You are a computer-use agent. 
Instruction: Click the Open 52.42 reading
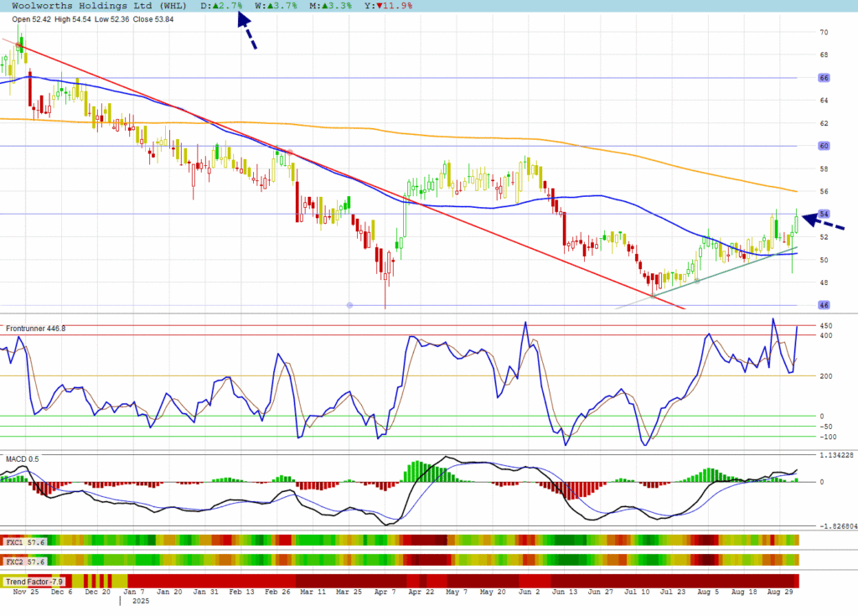click(31, 19)
